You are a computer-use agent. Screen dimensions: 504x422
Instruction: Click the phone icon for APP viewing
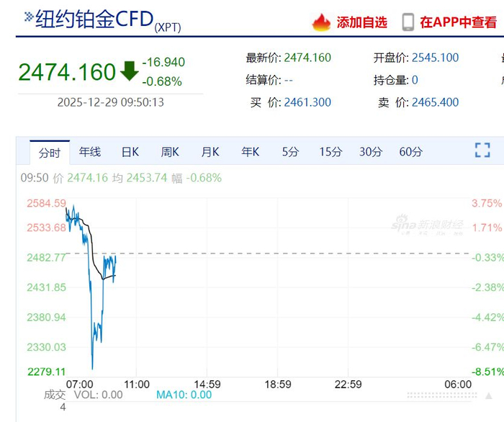tap(408, 22)
